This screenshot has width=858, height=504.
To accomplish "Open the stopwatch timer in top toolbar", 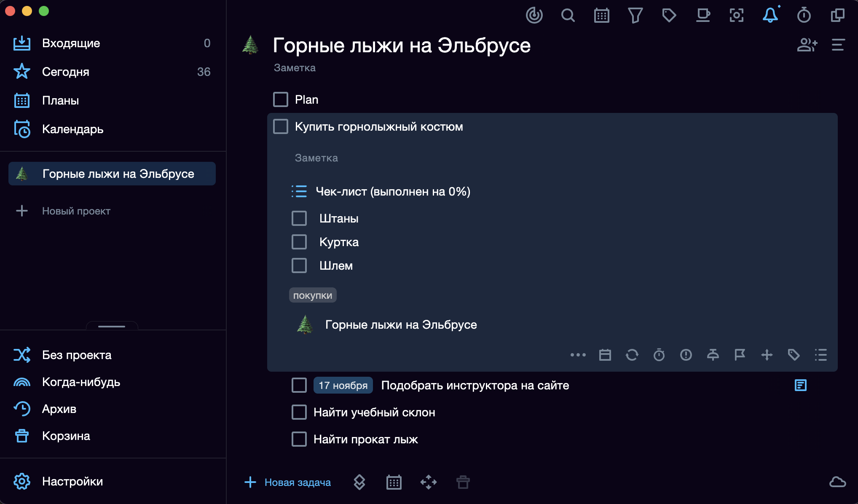I will tap(804, 16).
